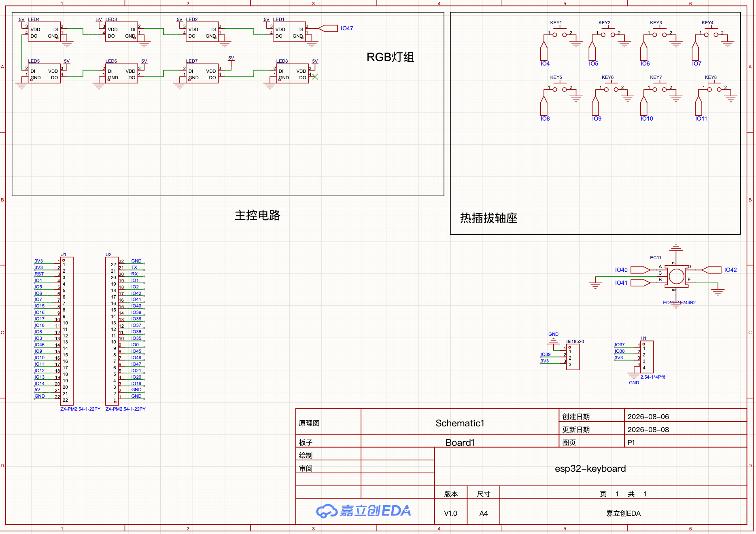This screenshot has height=534, width=756.
Task: Click the IO46 net label on U1
Action: pyautogui.click(x=40, y=345)
